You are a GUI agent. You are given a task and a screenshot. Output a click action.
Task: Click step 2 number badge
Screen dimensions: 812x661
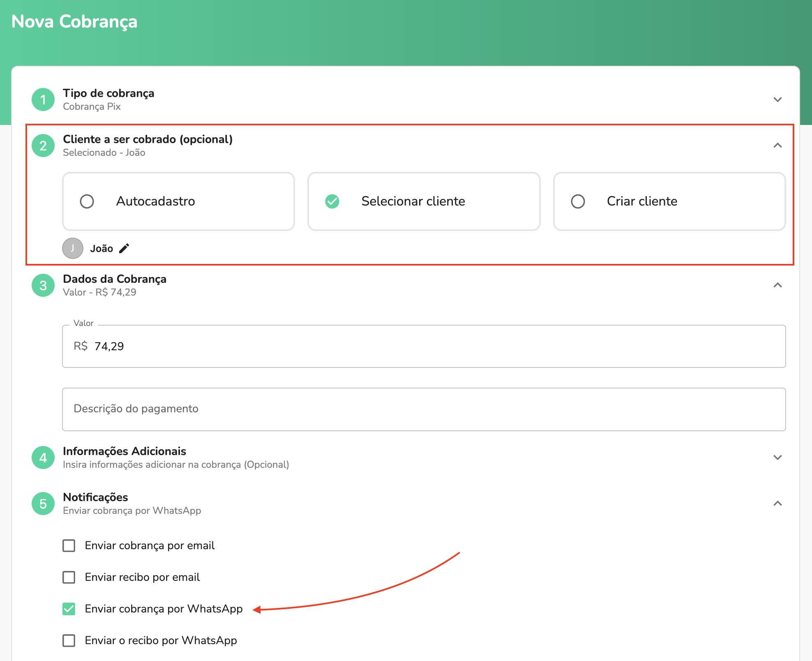pyautogui.click(x=43, y=146)
